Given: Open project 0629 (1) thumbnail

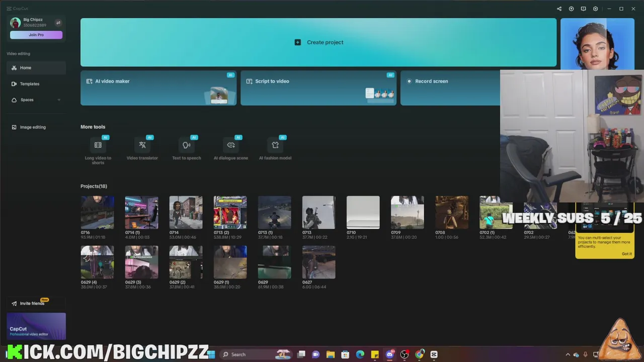Looking at the screenshot, I should point(230,262).
